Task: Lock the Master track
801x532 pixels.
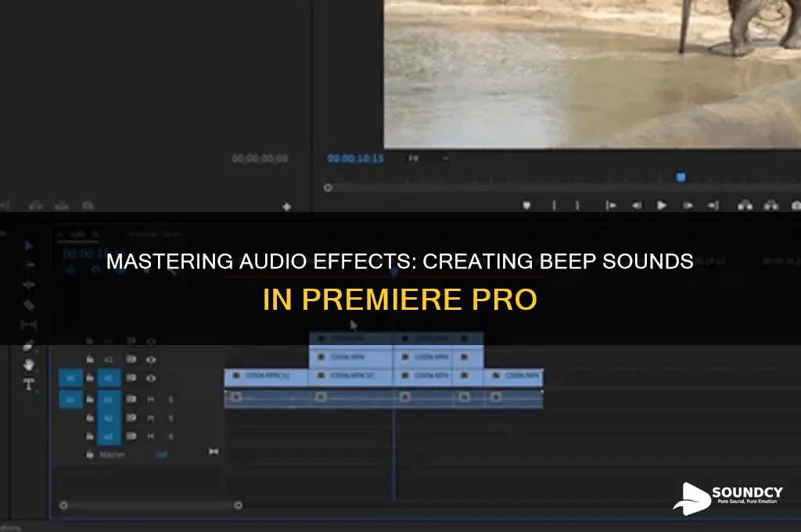Action: click(x=90, y=455)
